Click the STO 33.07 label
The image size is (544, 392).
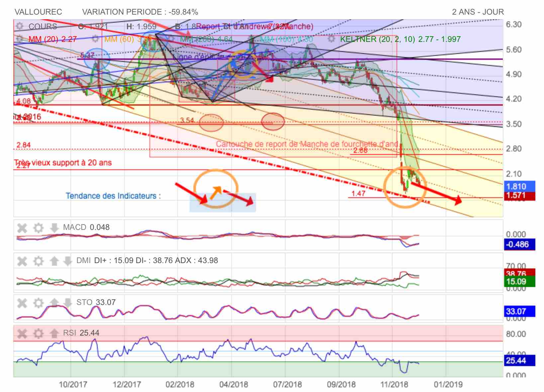tap(96, 302)
